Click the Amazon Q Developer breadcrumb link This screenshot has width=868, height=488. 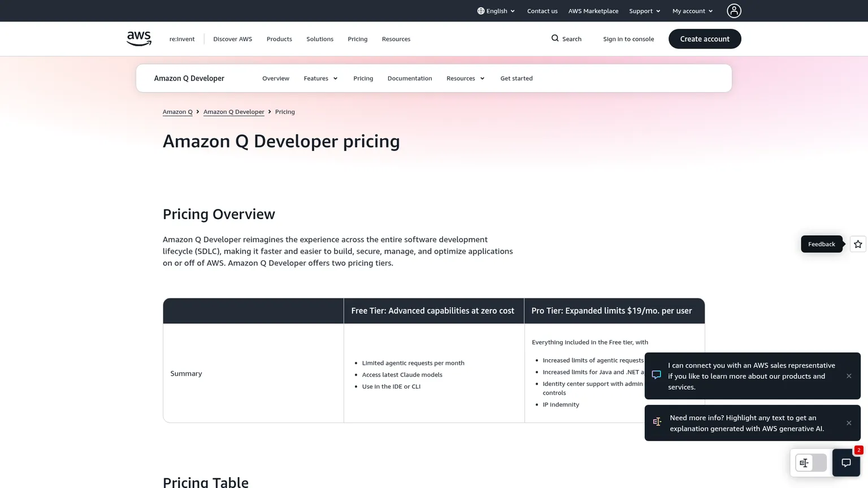234,112
